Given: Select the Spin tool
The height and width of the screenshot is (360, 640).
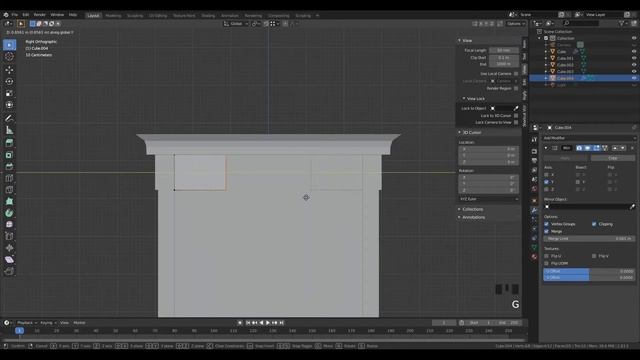Looking at the screenshot, I should click(9, 213).
